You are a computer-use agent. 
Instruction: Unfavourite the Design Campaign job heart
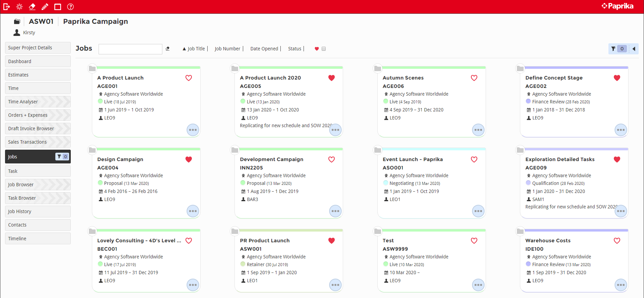pyautogui.click(x=189, y=159)
